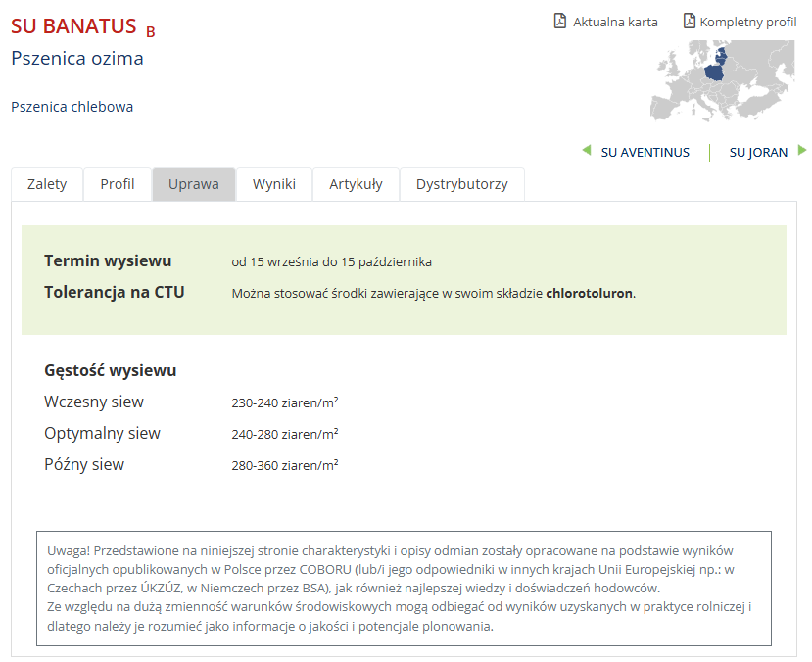Click the red B quality mark
This screenshot has width=812, height=662.
coord(150,31)
